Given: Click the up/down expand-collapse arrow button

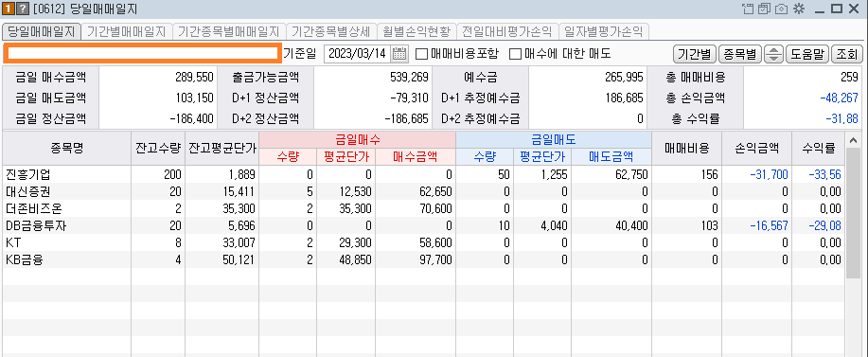Looking at the screenshot, I should pos(773,54).
